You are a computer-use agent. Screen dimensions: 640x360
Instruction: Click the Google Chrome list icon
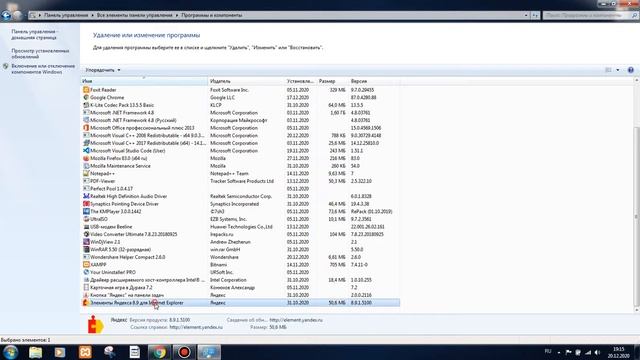[86, 98]
